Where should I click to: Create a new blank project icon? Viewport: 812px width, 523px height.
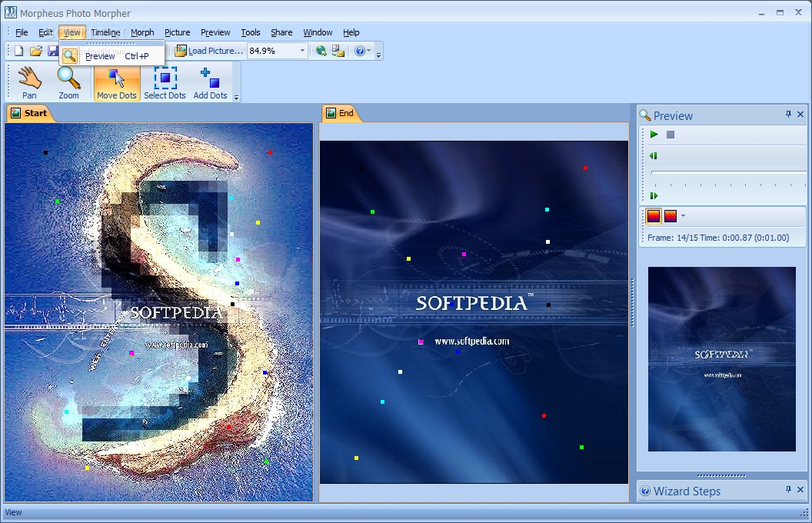19,51
